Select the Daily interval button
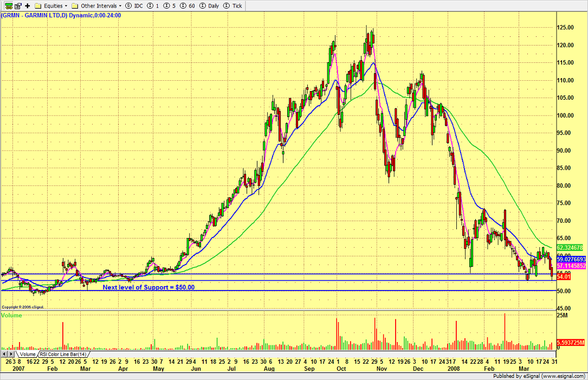This screenshot has width=588, height=380. tap(209, 5)
